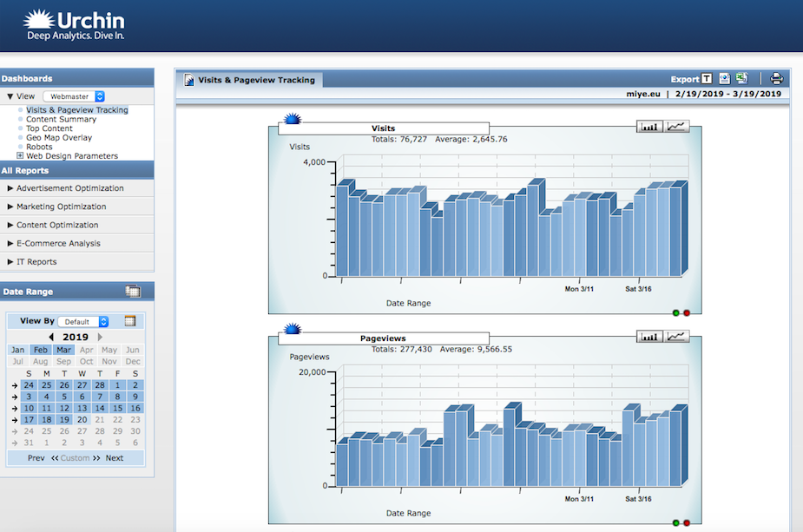Switch the Pageviews chart to bar graph view
803x532 pixels.
(649, 337)
